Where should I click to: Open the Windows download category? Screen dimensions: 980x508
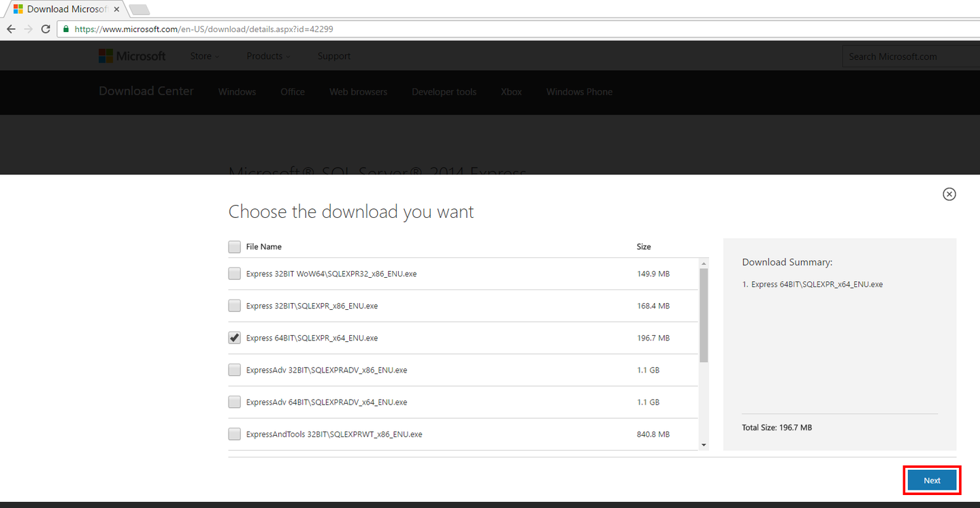click(x=237, y=92)
